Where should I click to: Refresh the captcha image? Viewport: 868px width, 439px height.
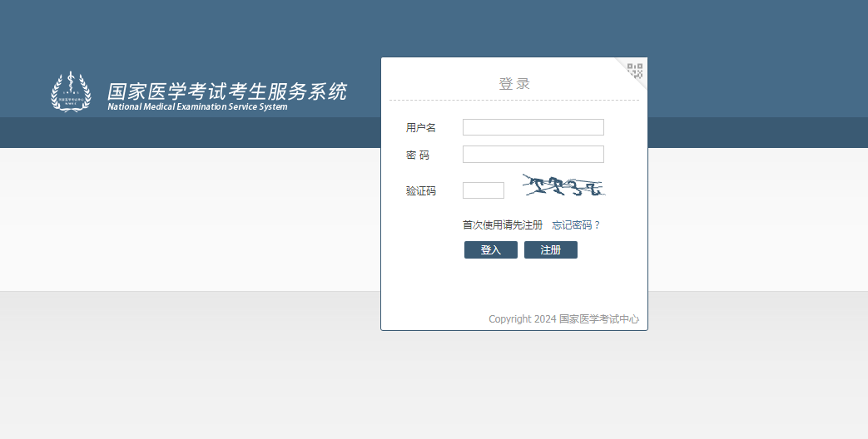pos(563,186)
